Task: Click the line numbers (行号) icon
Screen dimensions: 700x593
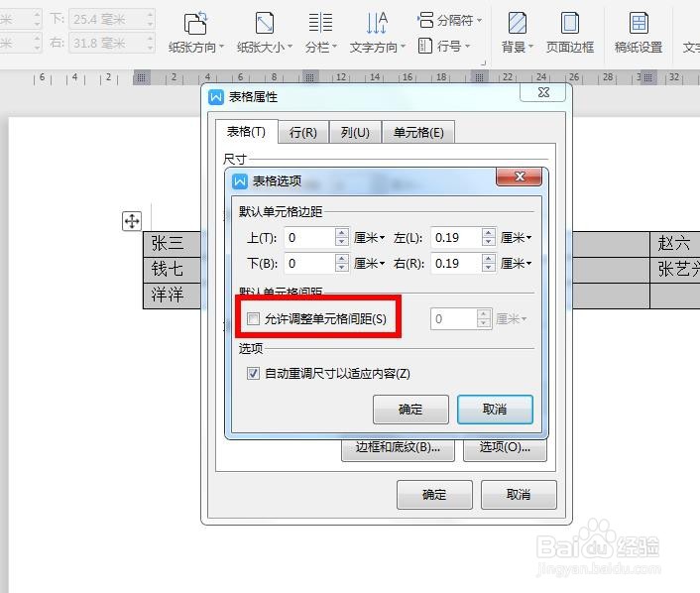Action: coord(425,46)
